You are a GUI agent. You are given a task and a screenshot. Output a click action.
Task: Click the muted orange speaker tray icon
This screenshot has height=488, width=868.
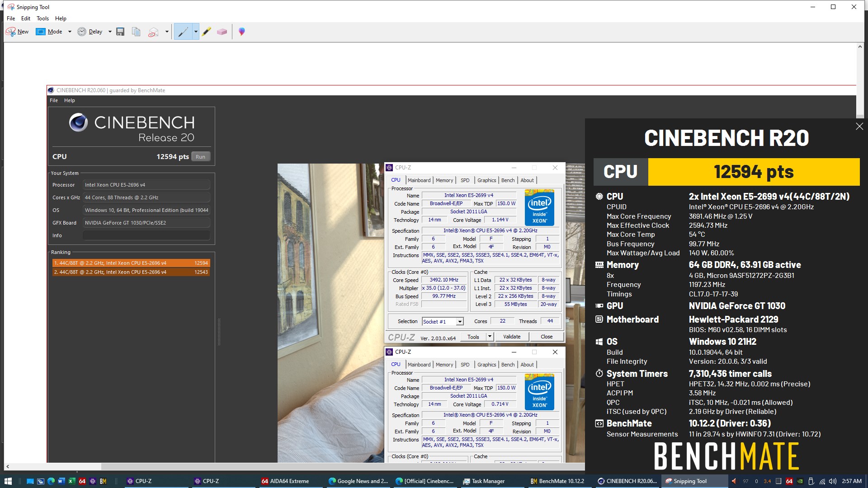tap(734, 481)
